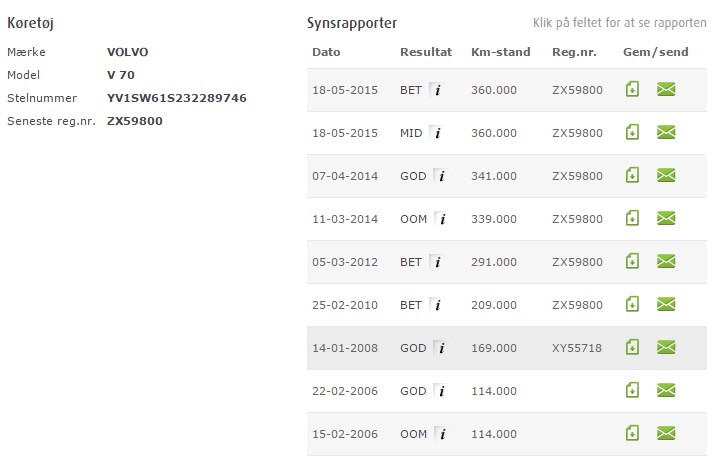Show info for the 11-03-2014 OOM result
Screen dimensions: 723x470
coord(440,219)
